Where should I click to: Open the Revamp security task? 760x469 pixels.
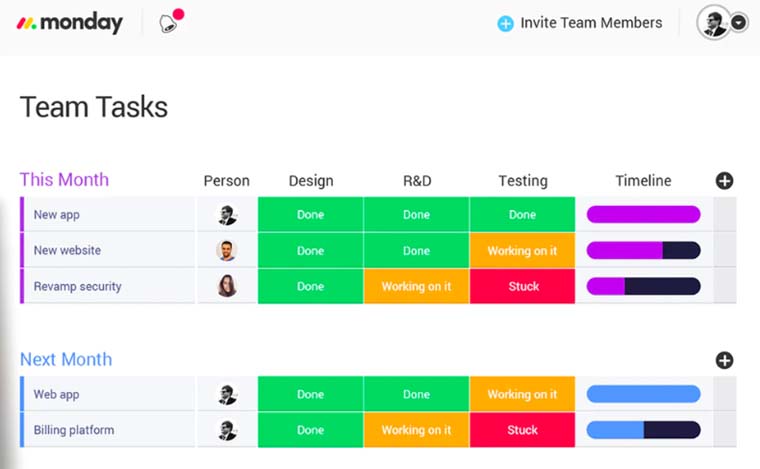point(77,286)
